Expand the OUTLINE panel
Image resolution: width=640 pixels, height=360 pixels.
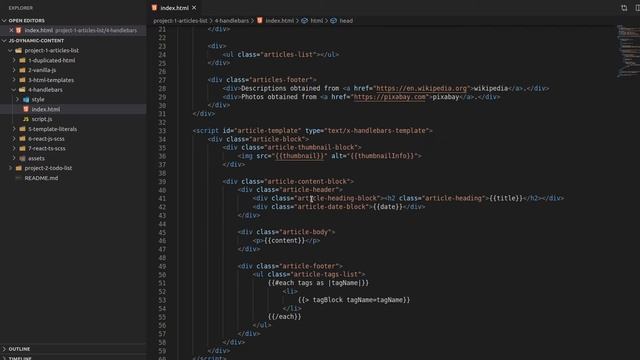pyautogui.click(x=4, y=349)
